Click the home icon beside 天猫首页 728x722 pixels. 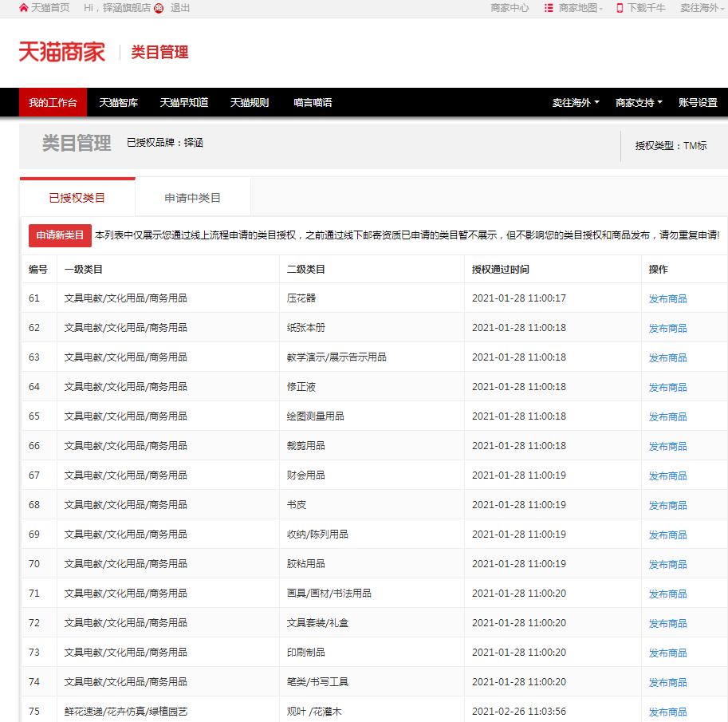tap(23, 8)
